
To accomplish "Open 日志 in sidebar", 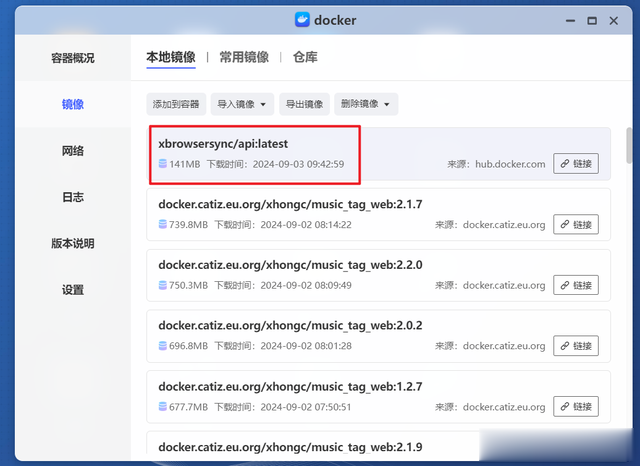I will (73, 197).
